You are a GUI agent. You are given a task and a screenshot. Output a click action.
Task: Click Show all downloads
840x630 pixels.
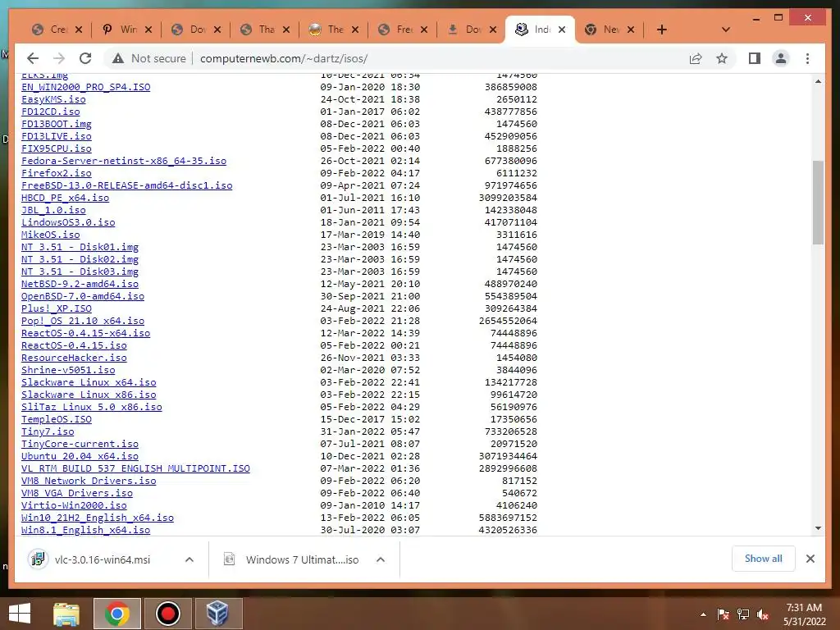coord(763,559)
